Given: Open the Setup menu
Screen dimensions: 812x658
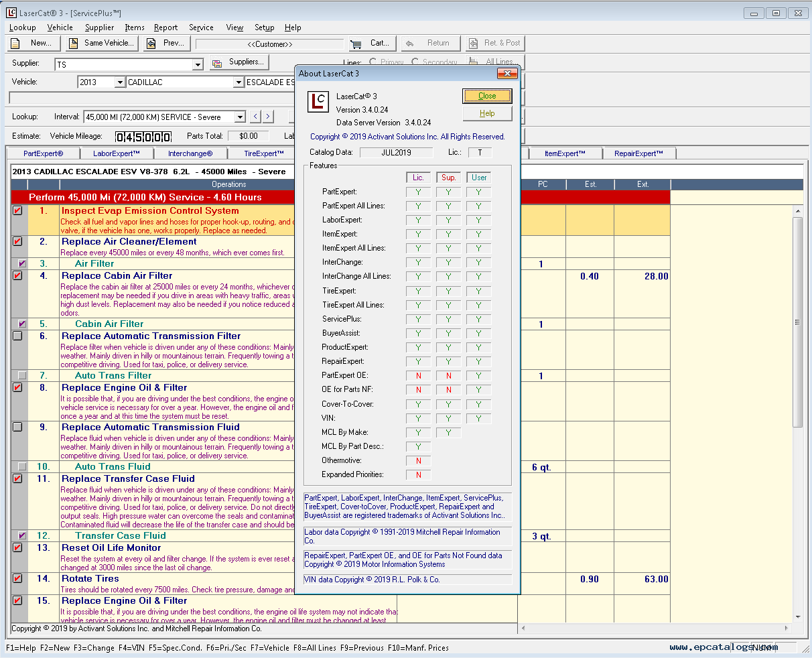Looking at the screenshot, I should click(x=264, y=27).
